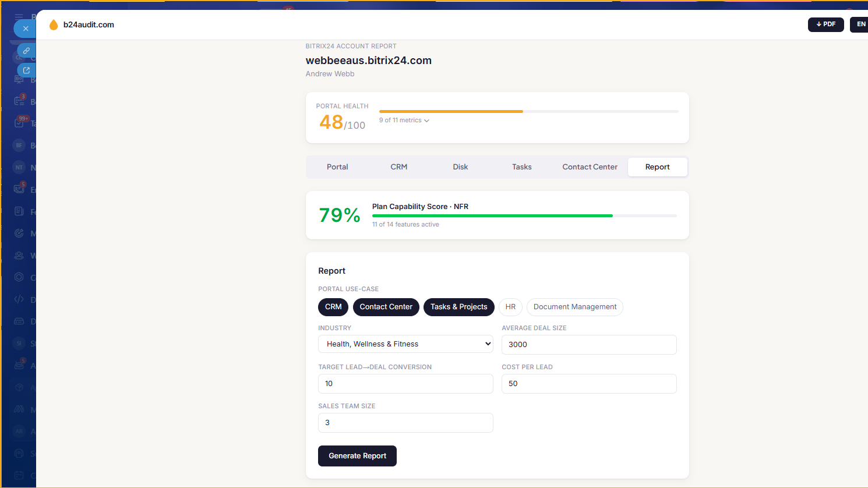
Task: Open the Disk tab
Action: (x=460, y=167)
